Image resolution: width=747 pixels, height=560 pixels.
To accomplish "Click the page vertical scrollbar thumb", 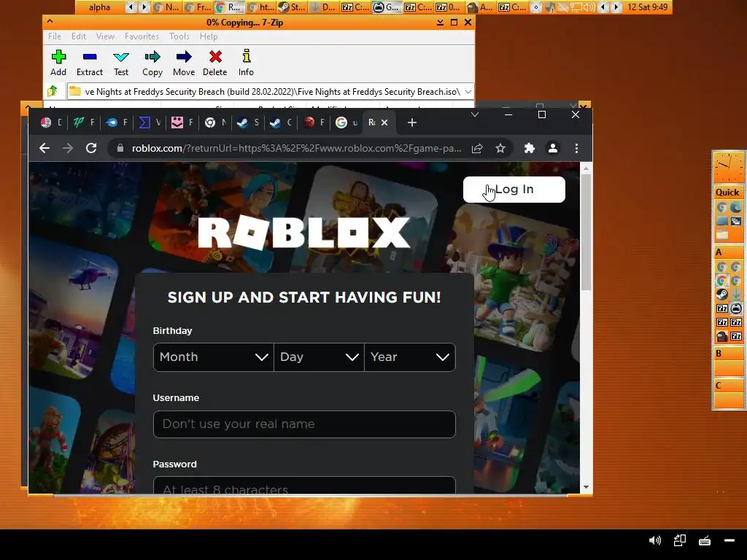I will [586, 232].
